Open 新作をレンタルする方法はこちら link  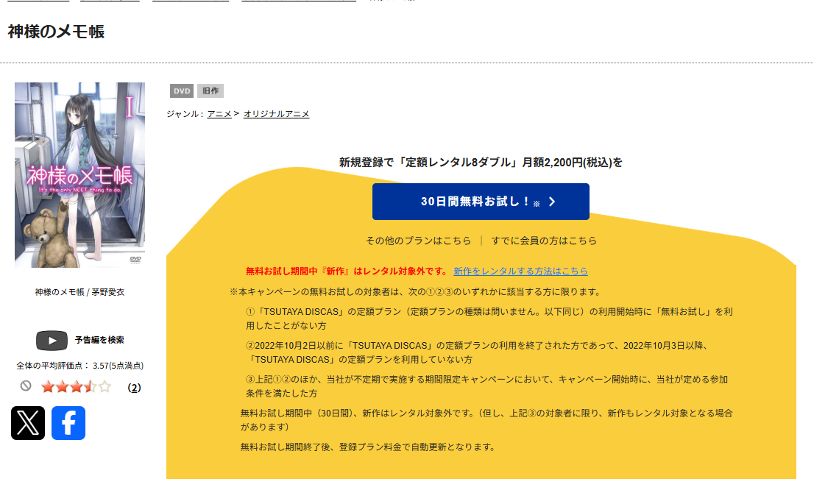coord(520,271)
